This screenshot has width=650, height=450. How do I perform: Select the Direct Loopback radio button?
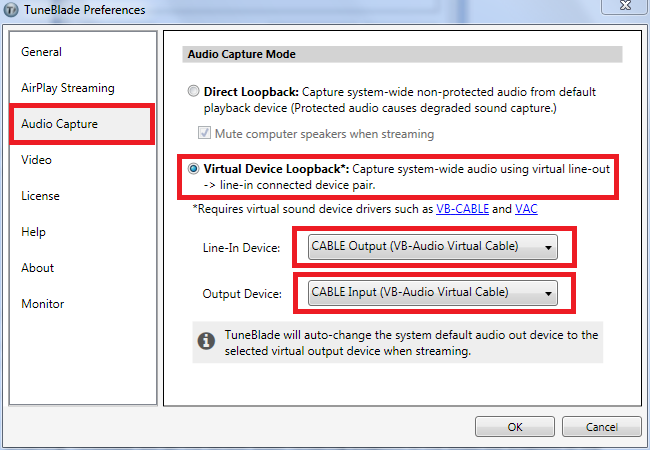click(x=193, y=91)
